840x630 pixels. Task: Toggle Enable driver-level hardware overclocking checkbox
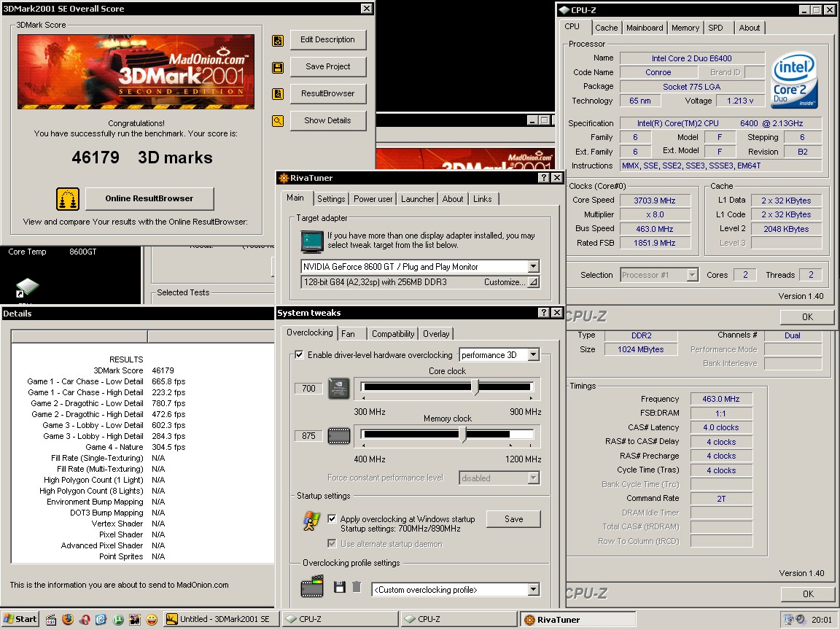pyautogui.click(x=300, y=354)
